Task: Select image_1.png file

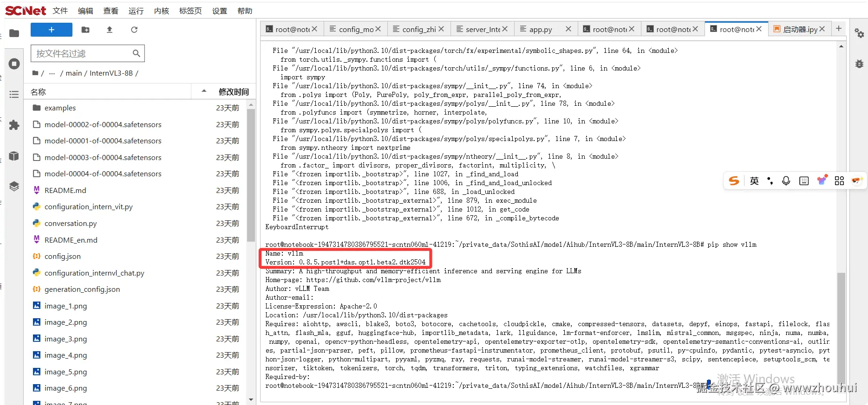Action: (x=136, y=306)
